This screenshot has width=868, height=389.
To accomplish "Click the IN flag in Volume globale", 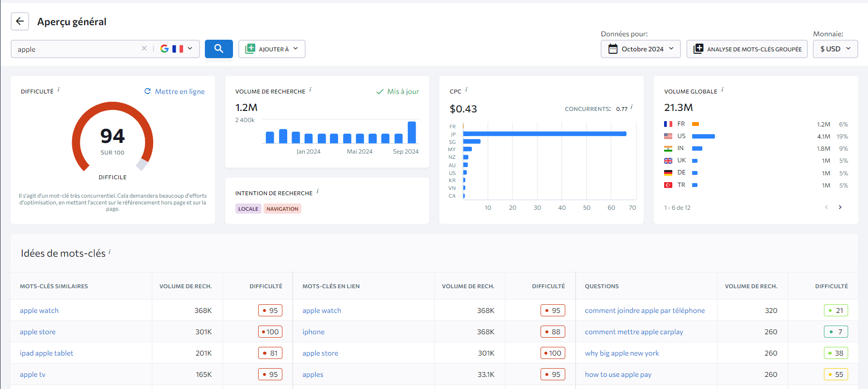I will (x=668, y=149).
